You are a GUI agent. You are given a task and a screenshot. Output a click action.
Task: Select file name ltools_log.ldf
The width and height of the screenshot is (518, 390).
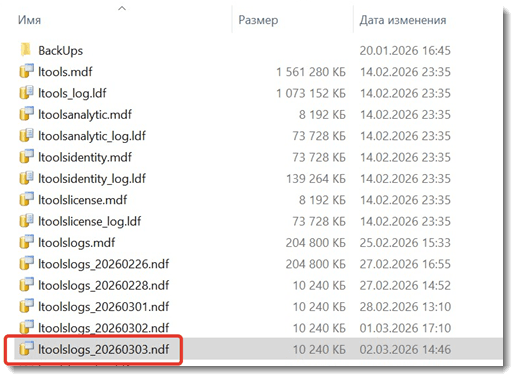pyautogui.click(x=72, y=93)
